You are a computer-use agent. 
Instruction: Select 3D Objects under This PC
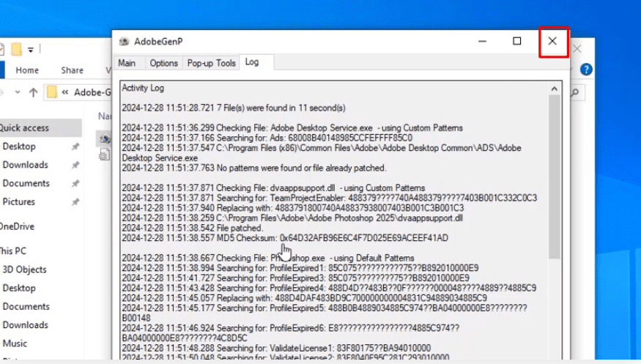tap(24, 270)
